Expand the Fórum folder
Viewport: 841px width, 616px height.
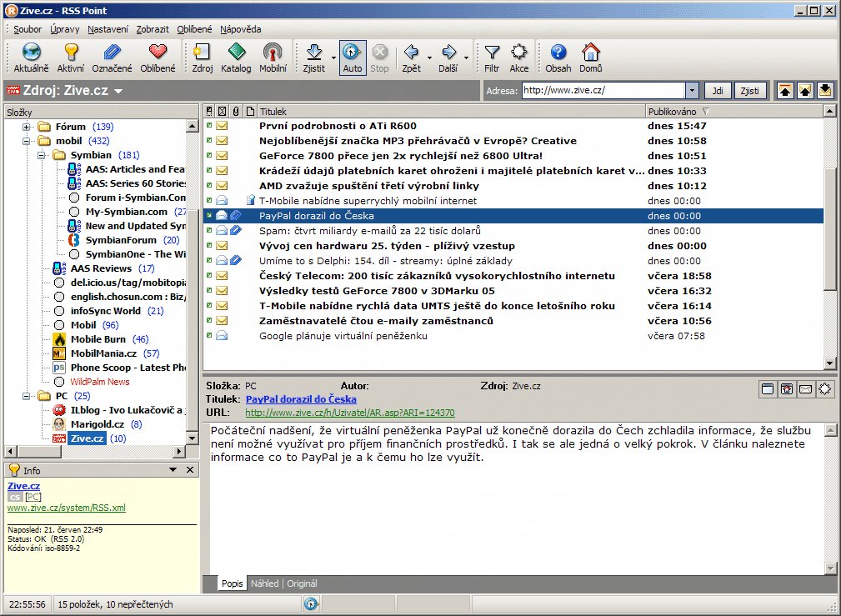26,127
